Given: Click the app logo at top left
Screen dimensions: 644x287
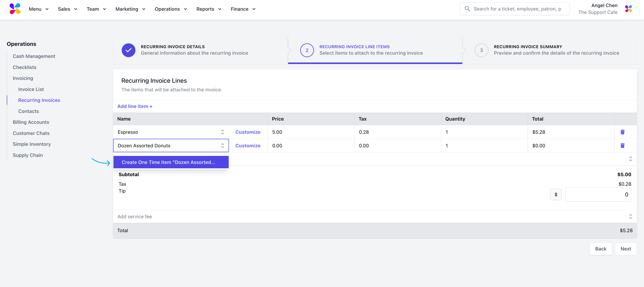Looking at the screenshot, I should pyautogui.click(x=15, y=9).
